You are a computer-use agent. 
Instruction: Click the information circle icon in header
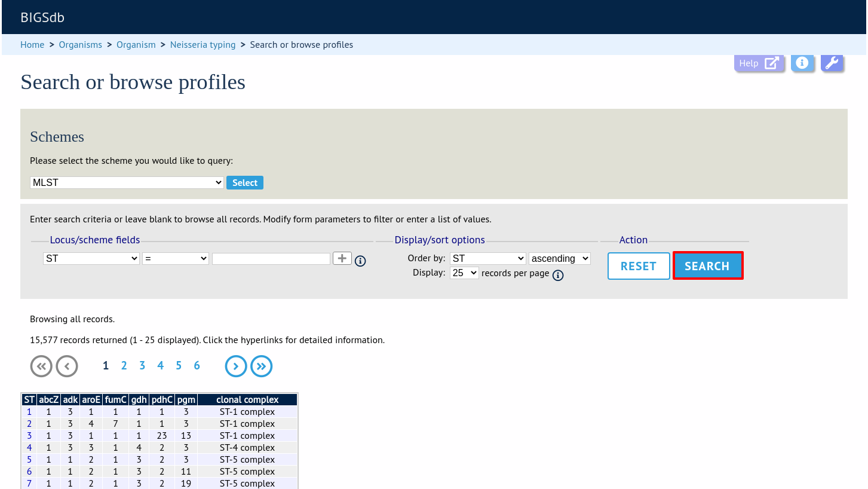[x=802, y=63]
